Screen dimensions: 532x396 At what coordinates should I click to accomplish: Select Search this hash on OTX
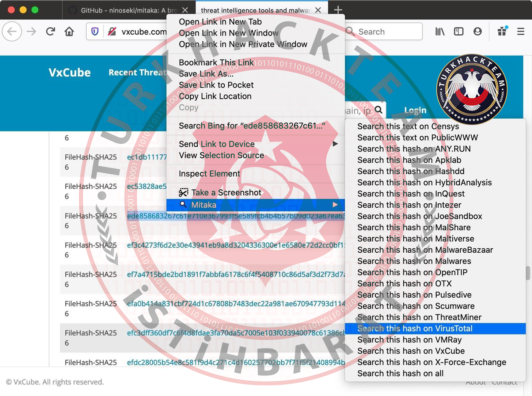[435, 284]
